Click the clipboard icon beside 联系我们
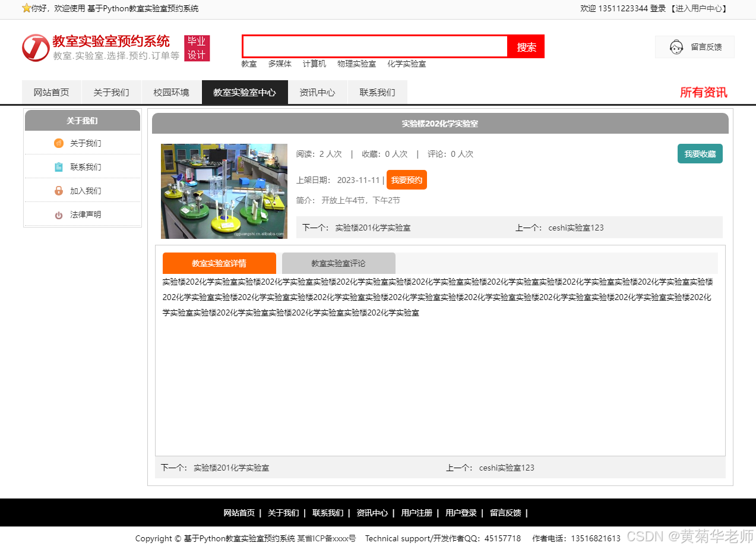This screenshot has height=549, width=756. click(x=58, y=167)
